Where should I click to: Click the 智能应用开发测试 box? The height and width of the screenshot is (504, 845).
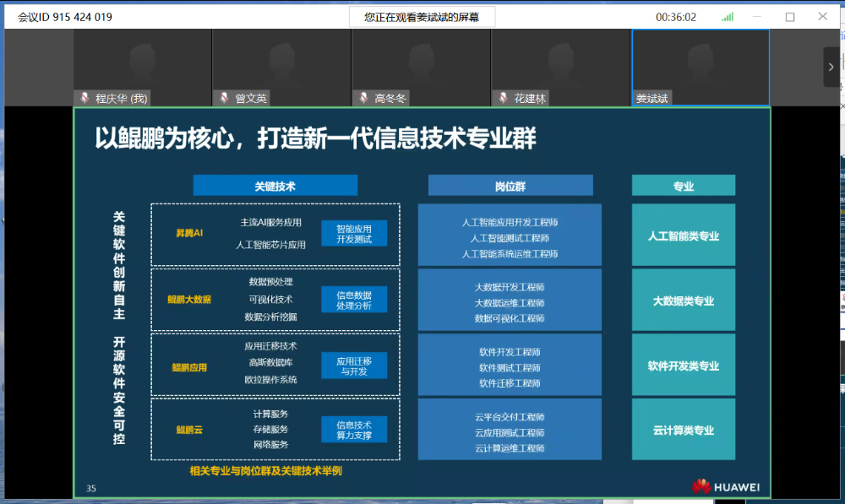354,234
